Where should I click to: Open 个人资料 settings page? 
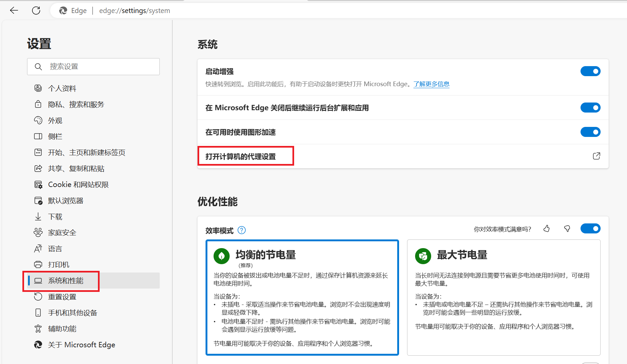(x=94, y=88)
